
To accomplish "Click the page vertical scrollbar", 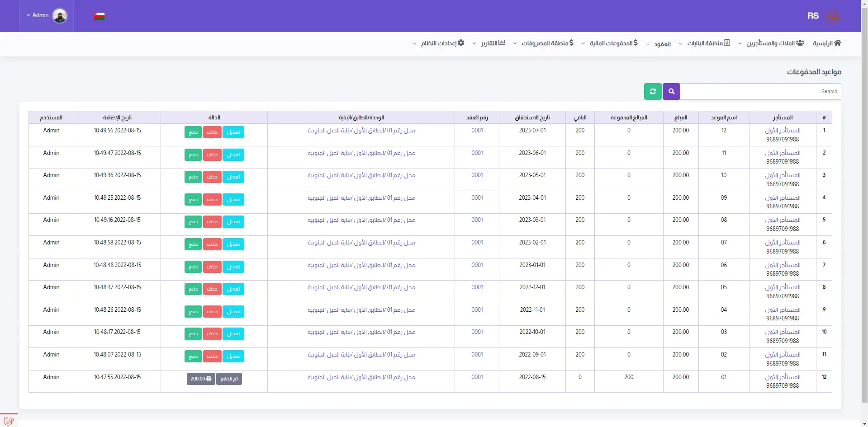I will [x=864, y=203].
